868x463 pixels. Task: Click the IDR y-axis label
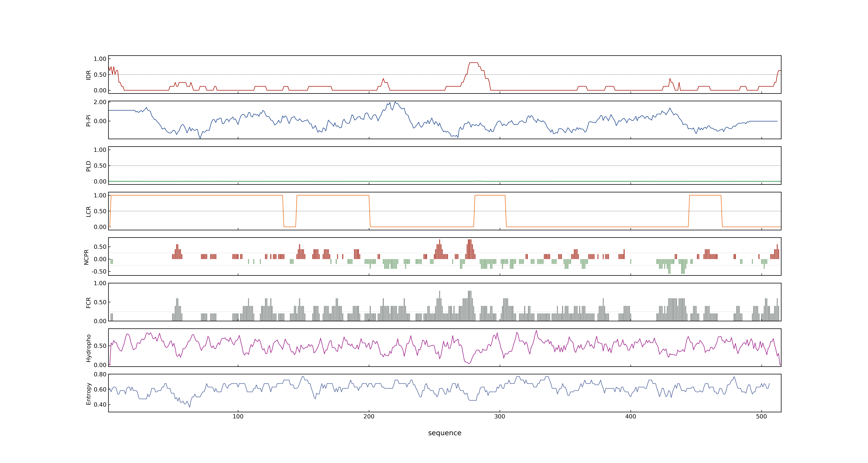[x=88, y=75]
